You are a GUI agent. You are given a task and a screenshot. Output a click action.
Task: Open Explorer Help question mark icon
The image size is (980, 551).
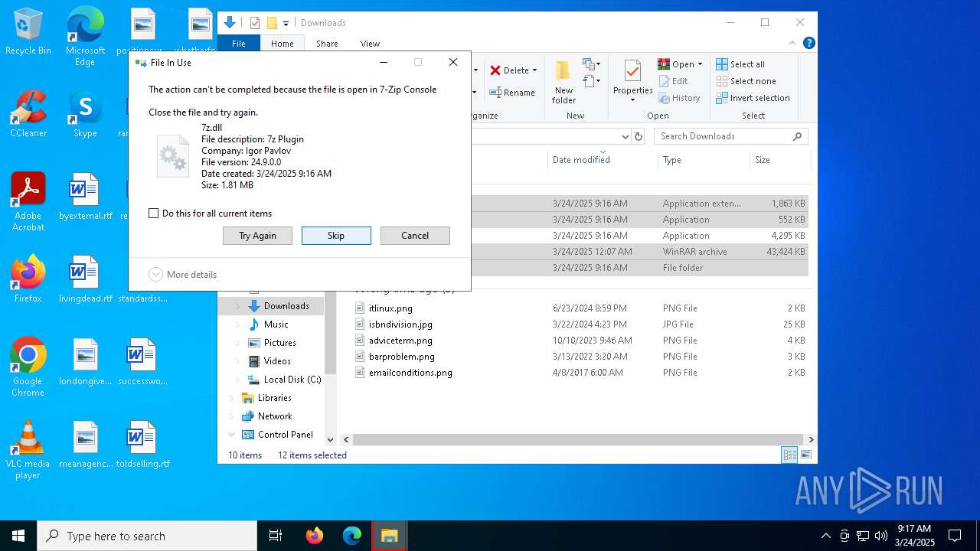[x=808, y=44]
